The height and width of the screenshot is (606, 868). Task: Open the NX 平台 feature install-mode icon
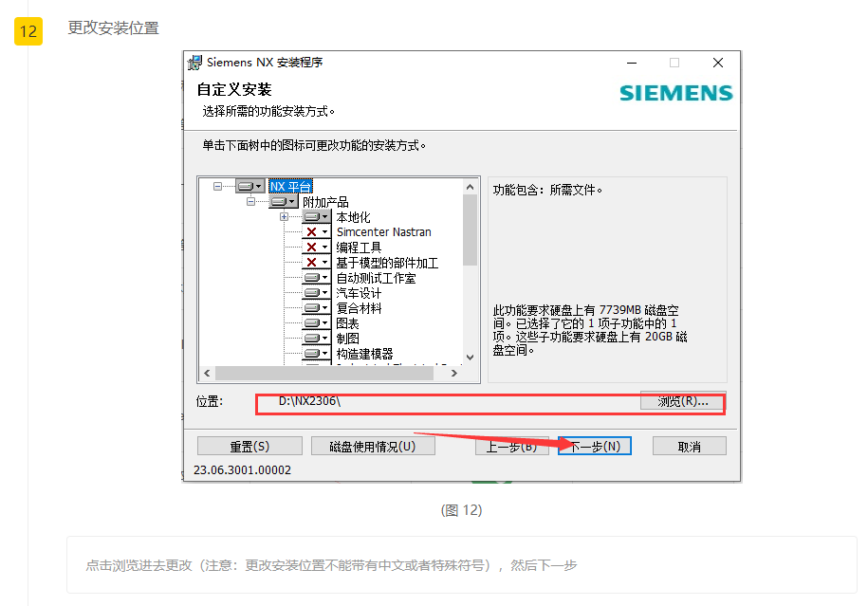pyautogui.click(x=250, y=186)
